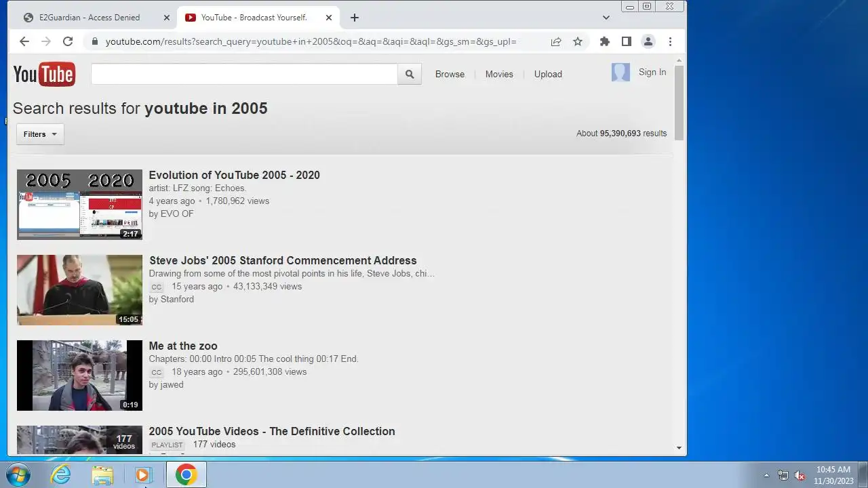
Task: Click the Steve Jobs speech thumbnail
Action: pyautogui.click(x=79, y=290)
